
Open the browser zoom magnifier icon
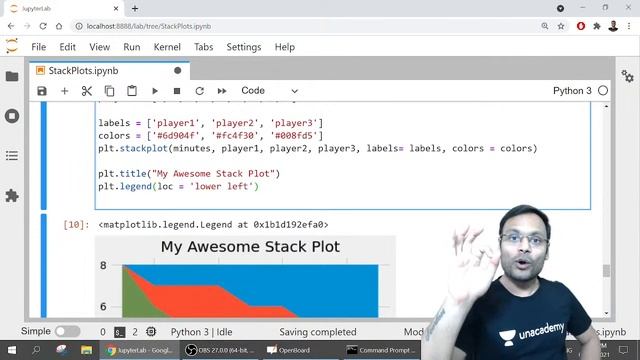pos(544,26)
